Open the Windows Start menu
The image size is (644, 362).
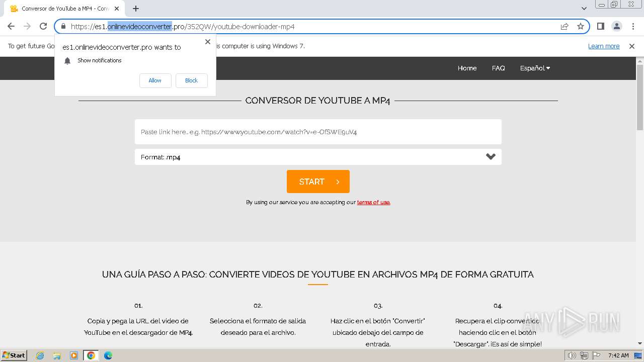pyautogui.click(x=14, y=355)
